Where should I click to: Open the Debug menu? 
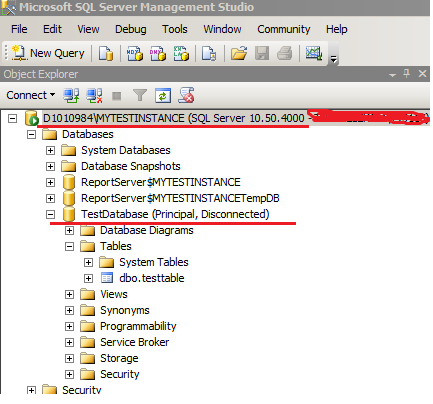coord(131,29)
